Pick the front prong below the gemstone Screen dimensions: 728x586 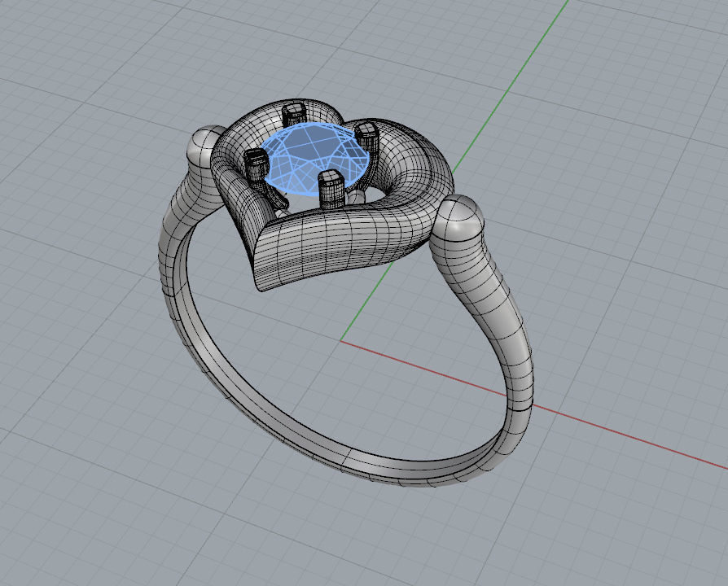[331, 190]
